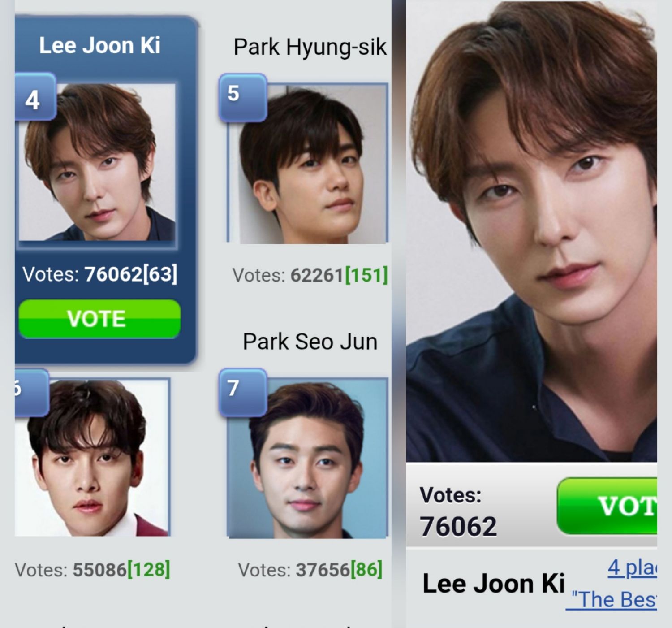
Task: Click the Votes: 37656[86] count
Action: (310, 570)
